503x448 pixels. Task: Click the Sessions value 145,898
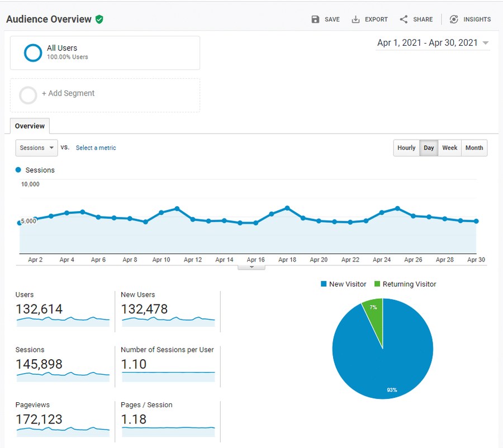(39, 364)
